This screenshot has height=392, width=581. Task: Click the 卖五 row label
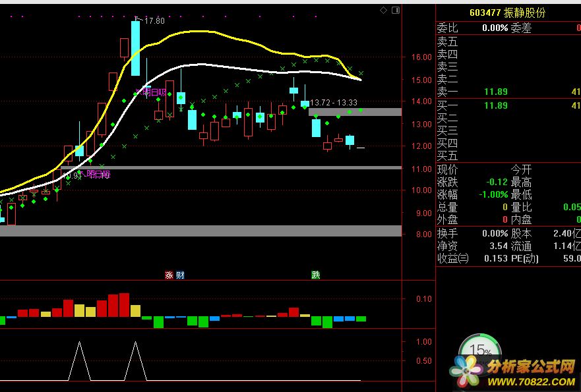[448, 42]
